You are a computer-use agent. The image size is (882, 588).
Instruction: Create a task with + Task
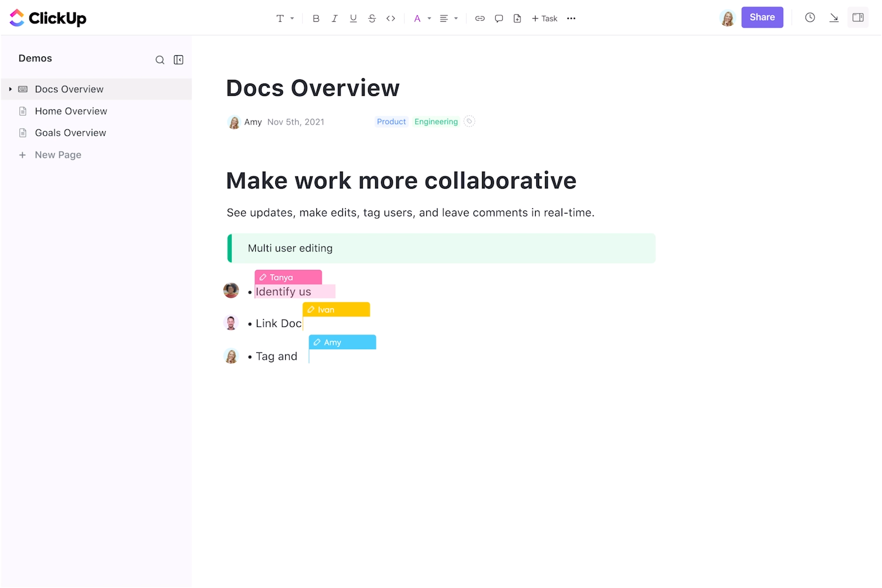pos(544,19)
